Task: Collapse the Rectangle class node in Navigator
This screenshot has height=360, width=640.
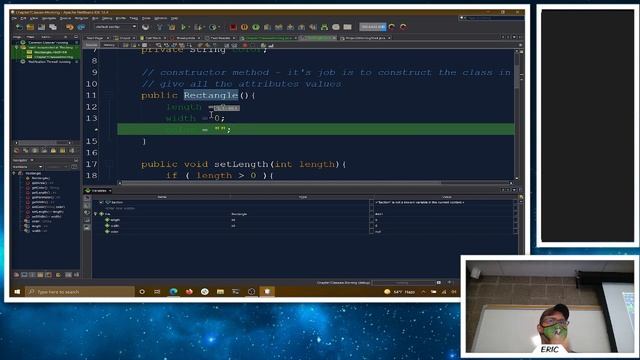Action: pos(15,173)
